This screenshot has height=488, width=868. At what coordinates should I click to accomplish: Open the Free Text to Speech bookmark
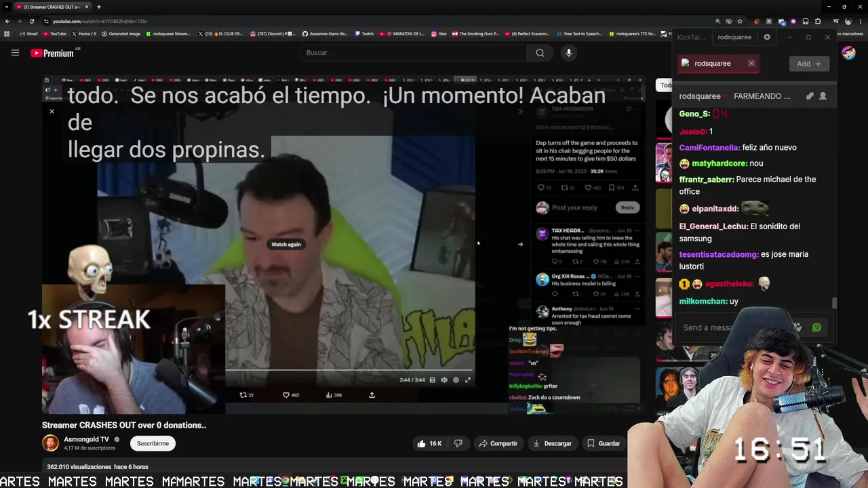[579, 33]
